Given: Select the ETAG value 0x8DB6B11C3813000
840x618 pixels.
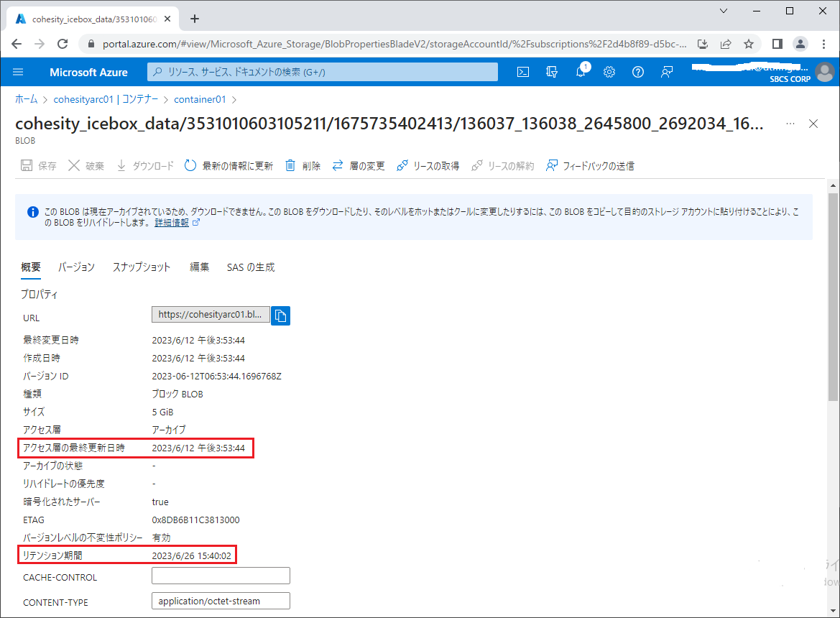Looking at the screenshot, I should pyautogui.click(x=195, y=520).
